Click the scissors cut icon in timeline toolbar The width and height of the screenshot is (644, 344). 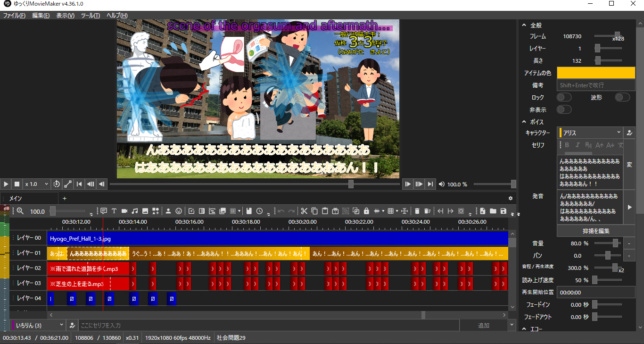(304, 211)
